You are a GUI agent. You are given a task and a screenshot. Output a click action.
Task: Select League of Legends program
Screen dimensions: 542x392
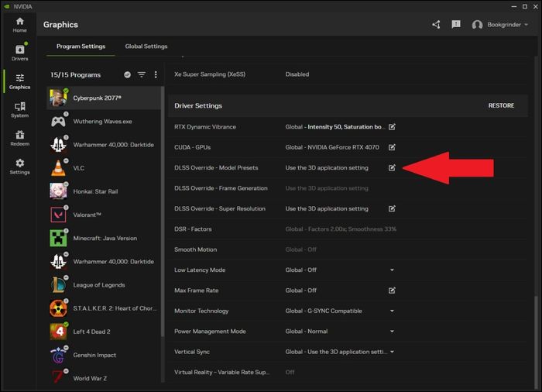pyautogui.click(x=103, y=285)
